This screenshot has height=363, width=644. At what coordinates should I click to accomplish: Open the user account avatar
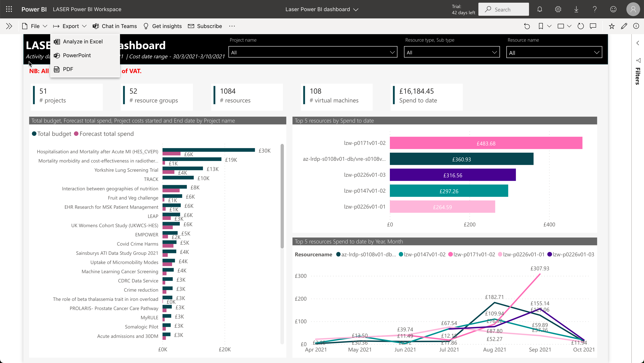pyautogui.click(x=633, y=9)
